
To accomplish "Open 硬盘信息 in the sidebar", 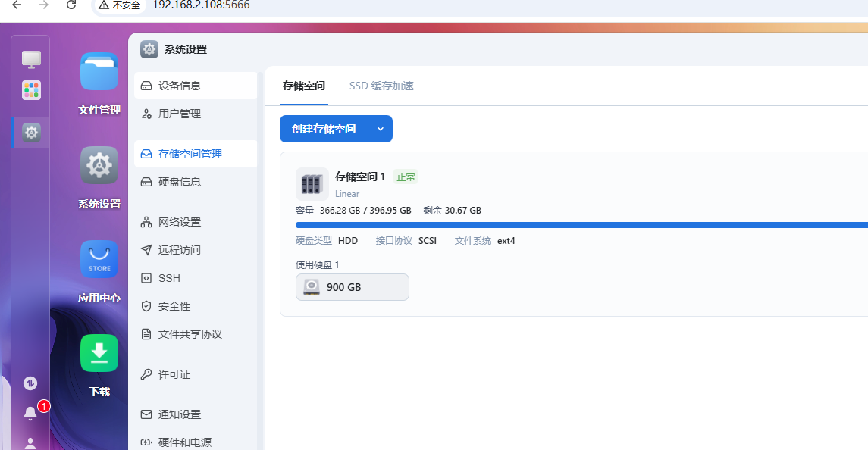I will click(180, 182).
